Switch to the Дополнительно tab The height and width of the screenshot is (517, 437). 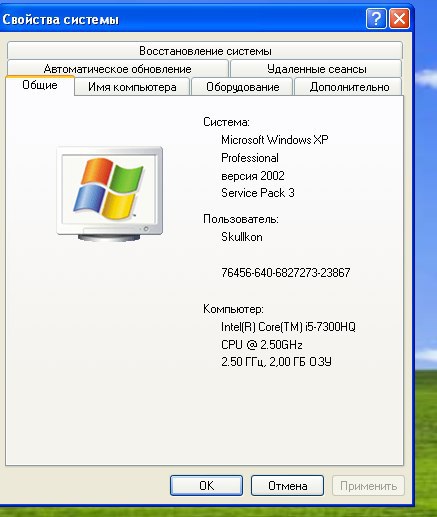(349, 87)
